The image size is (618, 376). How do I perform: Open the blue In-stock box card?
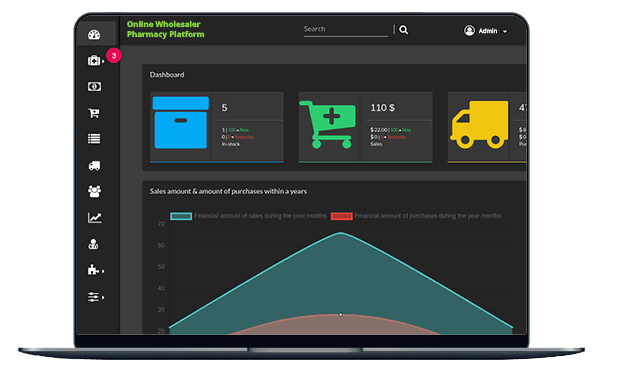click(x=217, y=127)
